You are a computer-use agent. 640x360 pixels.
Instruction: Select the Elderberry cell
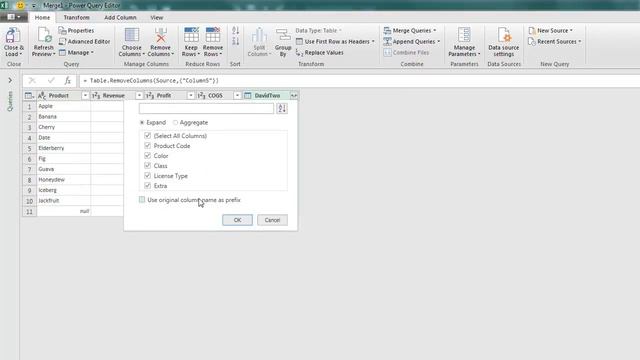[63, 148]
